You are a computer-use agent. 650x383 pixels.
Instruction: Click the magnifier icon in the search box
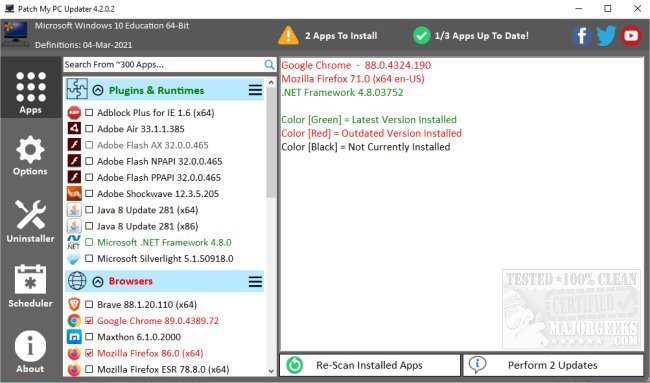pos(269,65)
